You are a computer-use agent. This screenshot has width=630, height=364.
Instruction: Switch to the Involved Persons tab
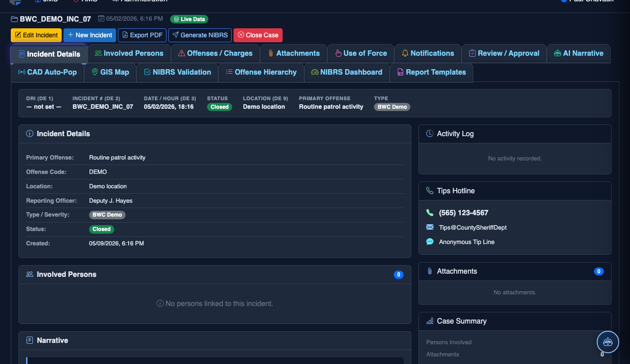[129, 53]
